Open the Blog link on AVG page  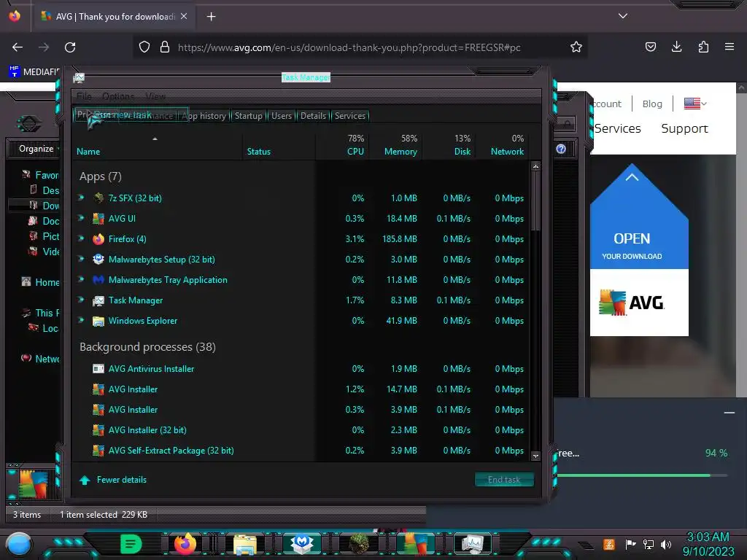pos(651,104)
